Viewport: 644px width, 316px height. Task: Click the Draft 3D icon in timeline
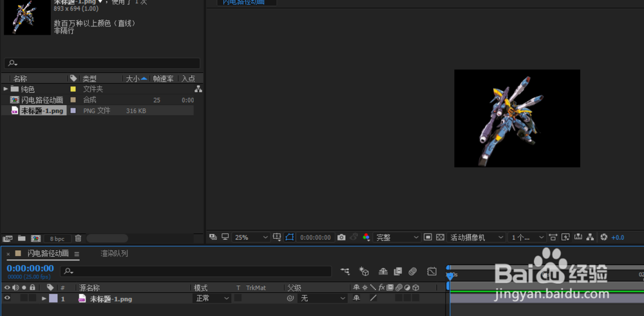(364, 271)
